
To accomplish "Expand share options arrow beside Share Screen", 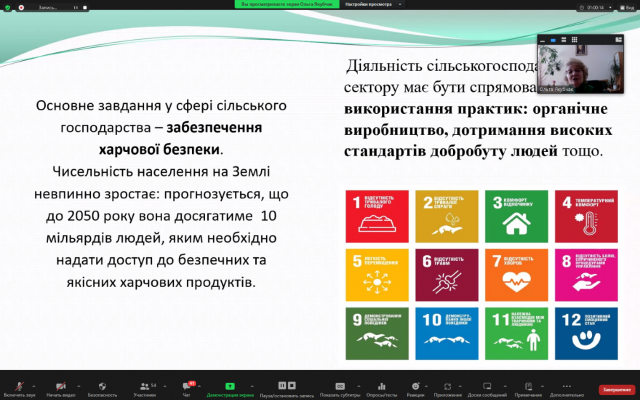I will tap(252, 386).
